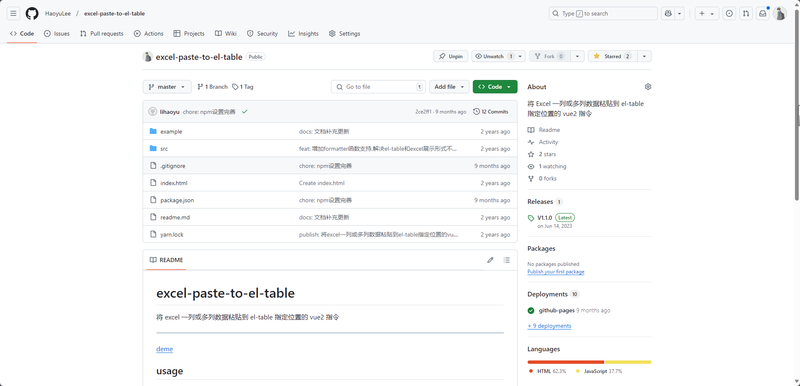Open pull requests icon in top header

(x=746, y=14)
